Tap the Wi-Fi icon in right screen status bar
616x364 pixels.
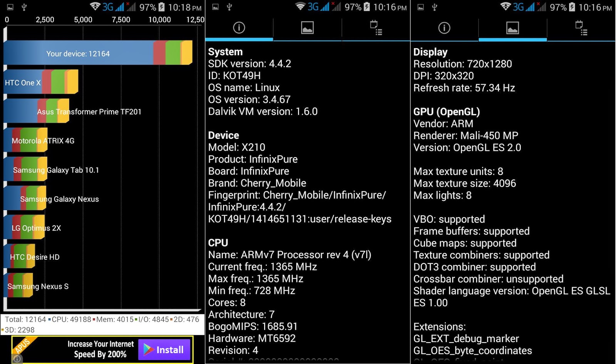click(x=506, y=7)
